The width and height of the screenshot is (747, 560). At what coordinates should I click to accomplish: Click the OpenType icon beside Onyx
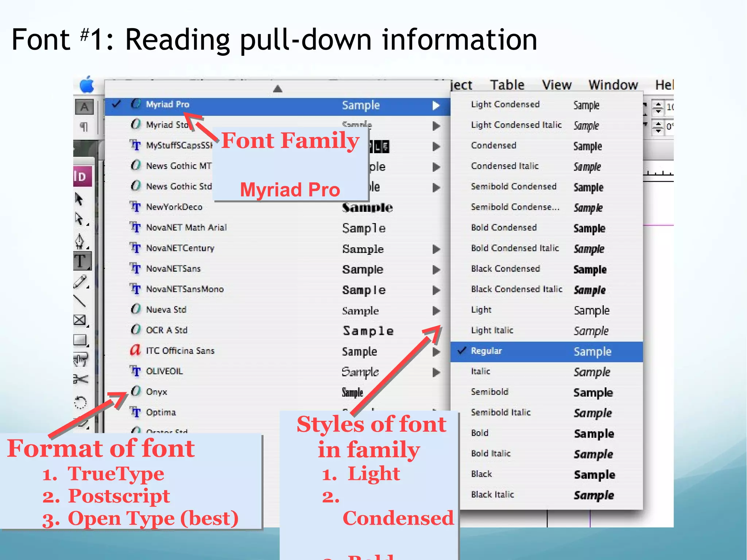[136, 391]
